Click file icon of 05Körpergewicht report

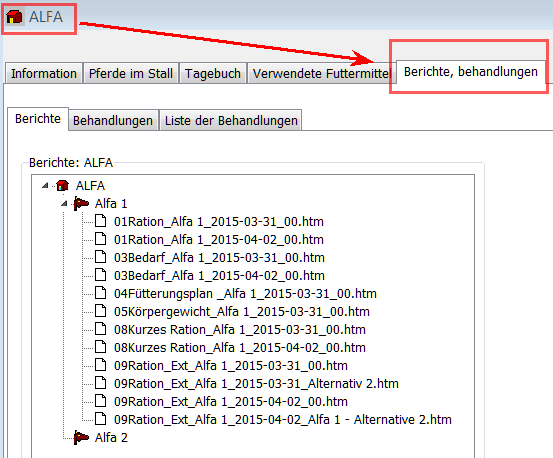(x=101, y=311)
